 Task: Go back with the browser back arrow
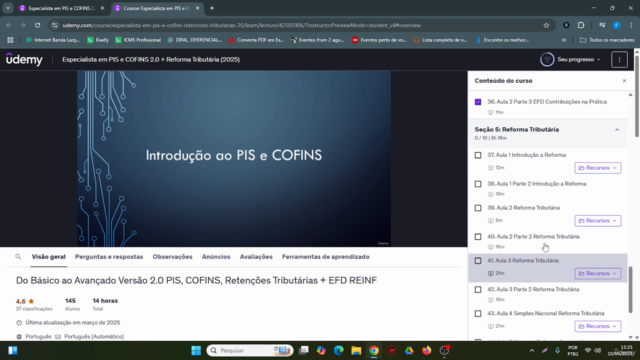click(9, 25)
